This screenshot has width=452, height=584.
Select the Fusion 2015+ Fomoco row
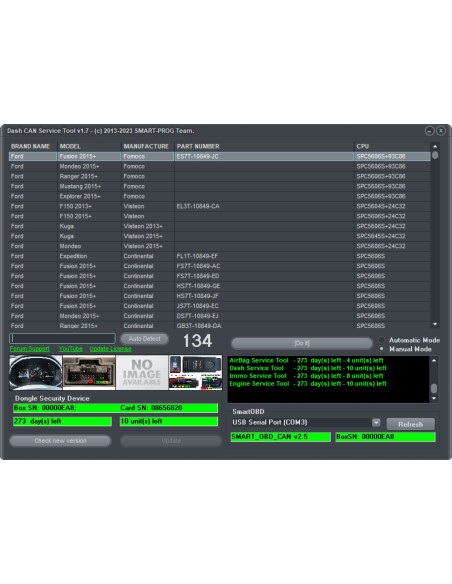219,156
